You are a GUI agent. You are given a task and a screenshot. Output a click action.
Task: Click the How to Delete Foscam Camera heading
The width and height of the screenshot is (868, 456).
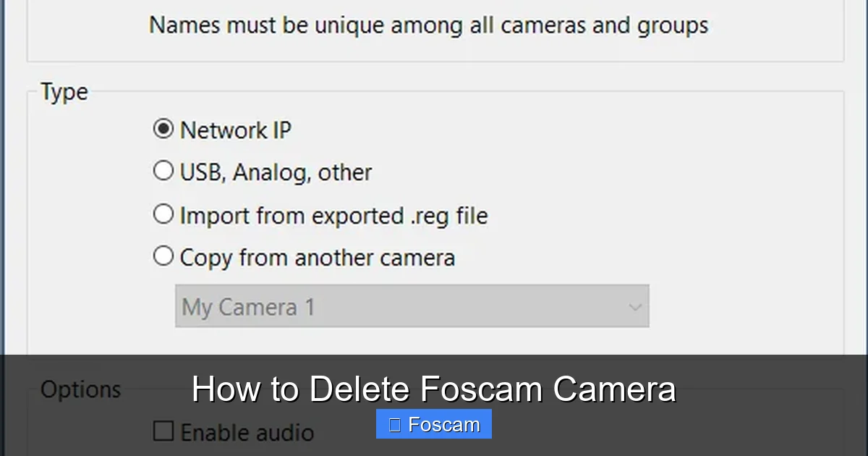434,388
